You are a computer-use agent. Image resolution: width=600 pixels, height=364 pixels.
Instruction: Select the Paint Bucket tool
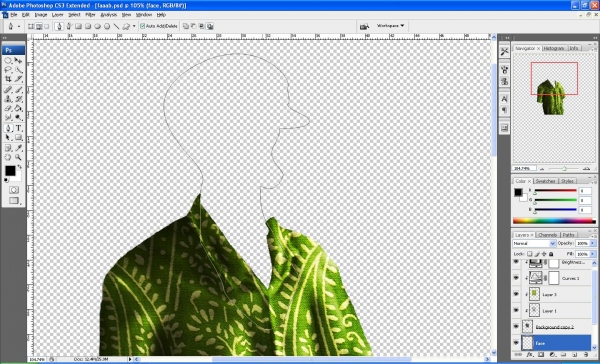[18, 108]
